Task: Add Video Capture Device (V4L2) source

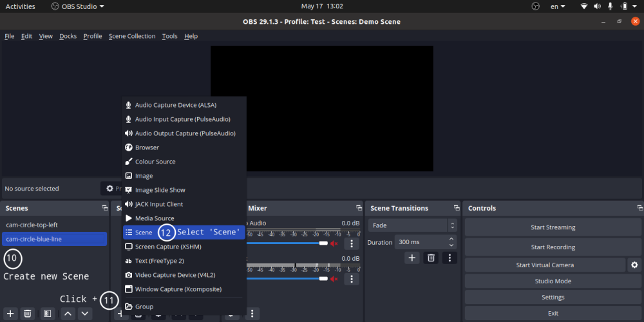Action: [x=184, y=275]
